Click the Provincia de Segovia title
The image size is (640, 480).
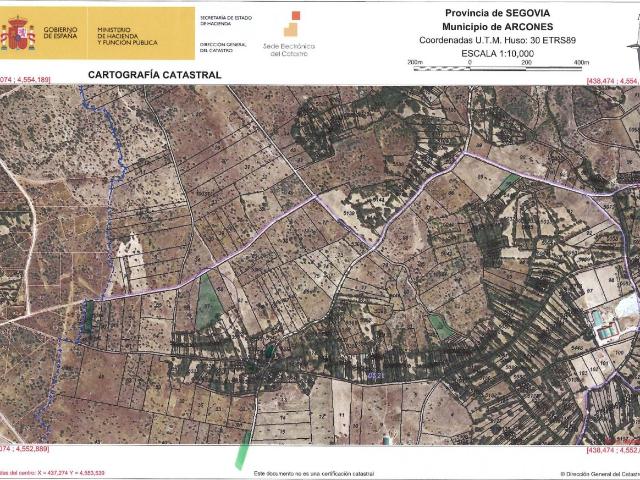474,12
